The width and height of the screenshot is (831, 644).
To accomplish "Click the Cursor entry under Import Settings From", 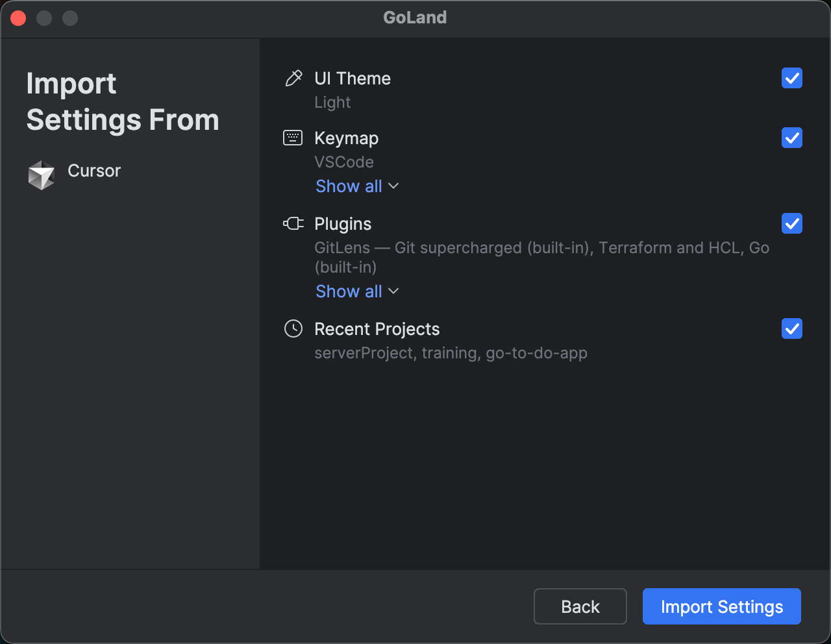I will (93, 171).
